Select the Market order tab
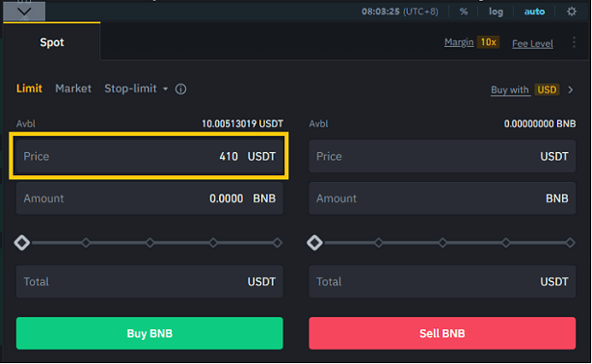The image size is (592, 364). [x=73, y=89]
